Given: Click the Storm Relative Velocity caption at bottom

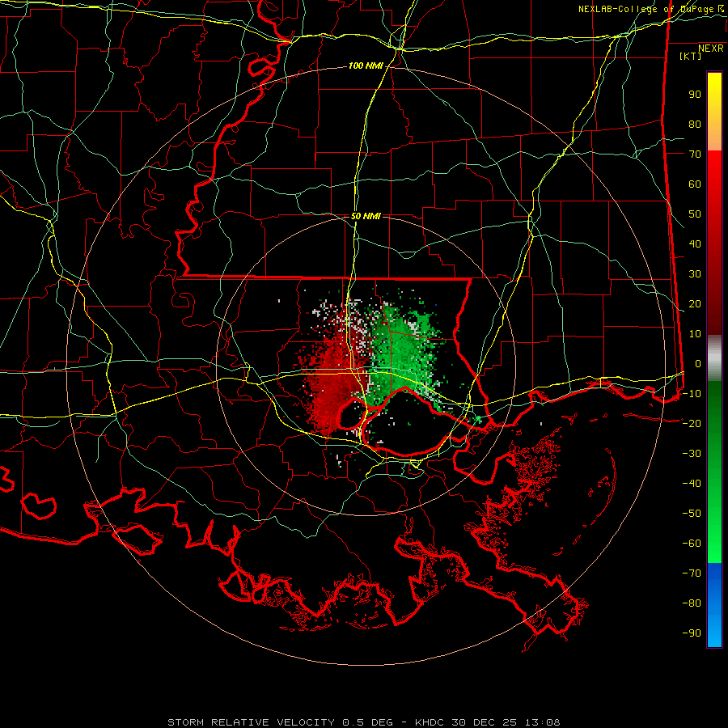Looking at the screenshot, I should pyautogui.click(x=364, y=722).
